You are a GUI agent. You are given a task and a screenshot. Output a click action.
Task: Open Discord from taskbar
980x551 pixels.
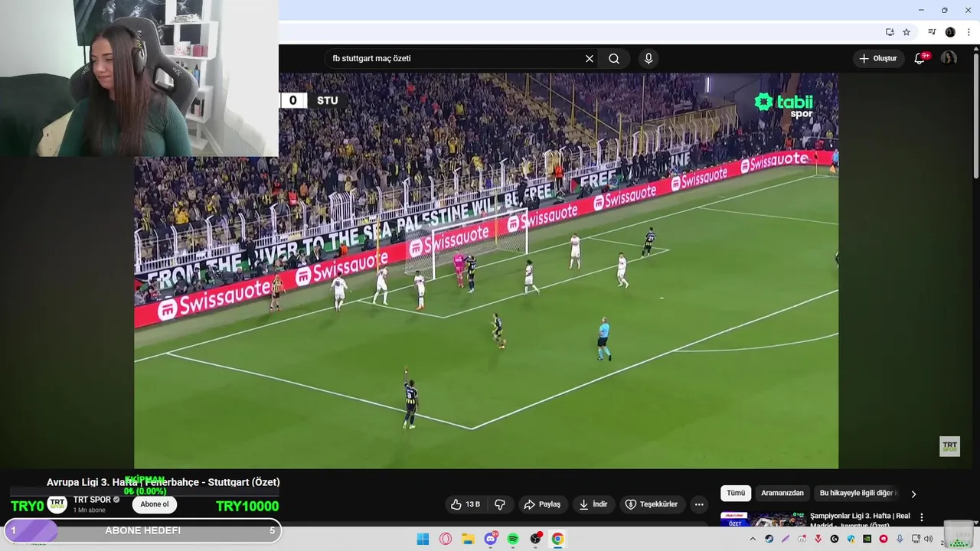[491, 539]
